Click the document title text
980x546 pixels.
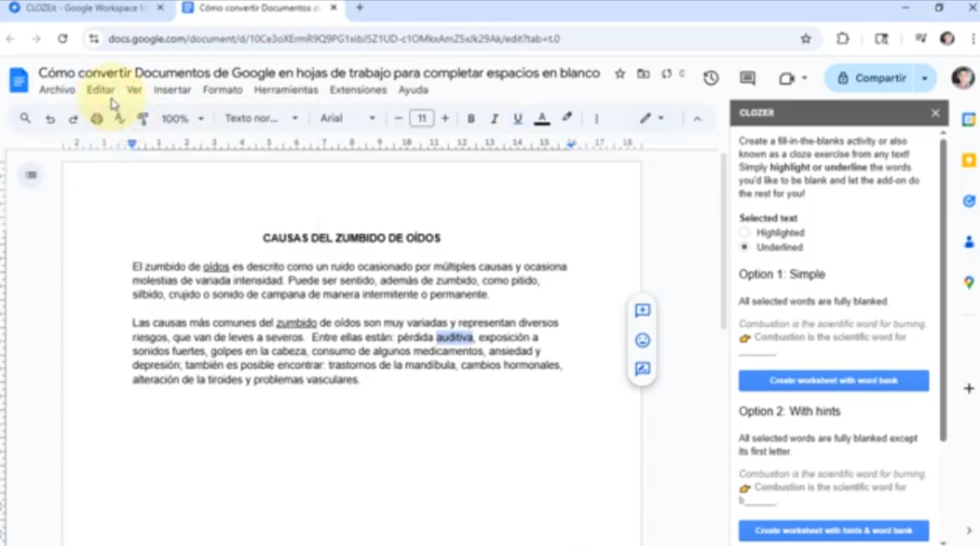point(319,74)
